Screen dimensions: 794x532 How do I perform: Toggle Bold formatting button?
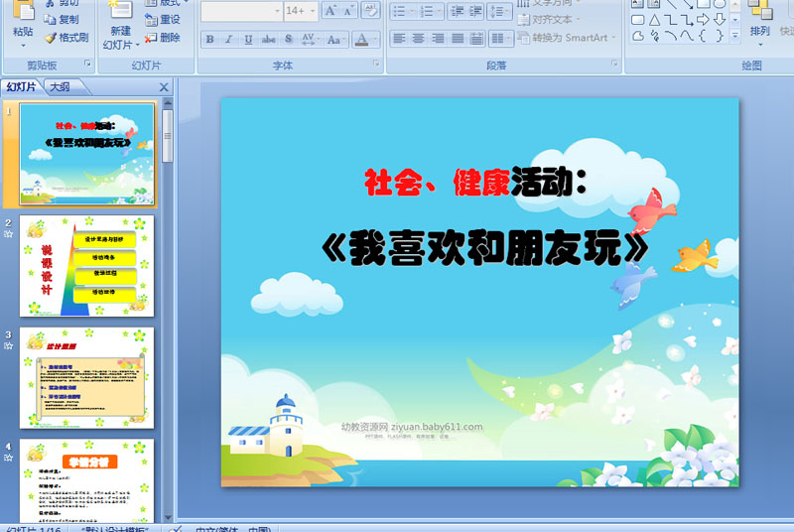(209, 39)
